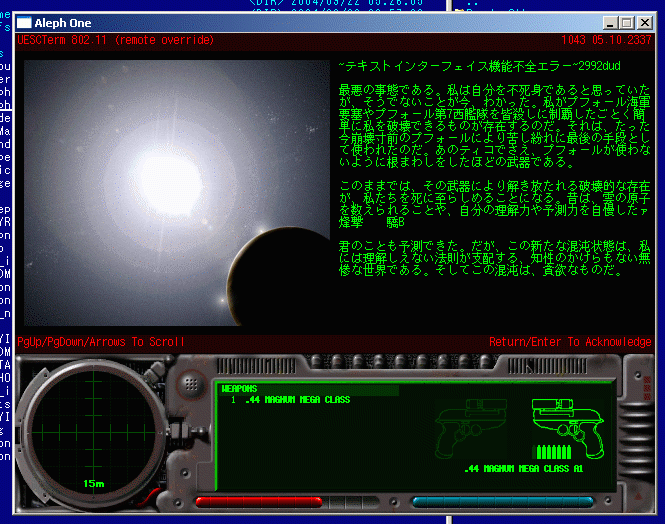This screenshot has height=524, width=665.
Task: Click the terminal date 1043 05.10.2337
Action: [606, 40]
